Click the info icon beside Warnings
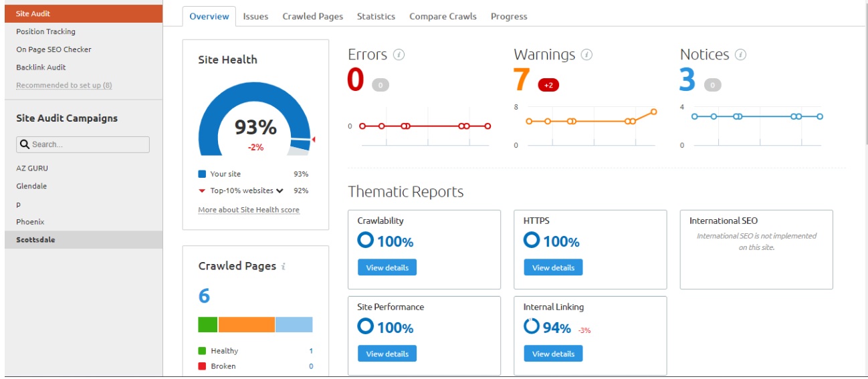Screen dimensions: 868x379 (x=586, y=55)
